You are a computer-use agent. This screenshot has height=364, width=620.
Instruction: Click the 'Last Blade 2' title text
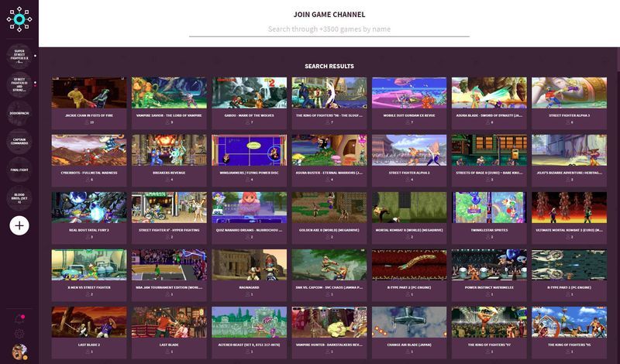point(89,345)
